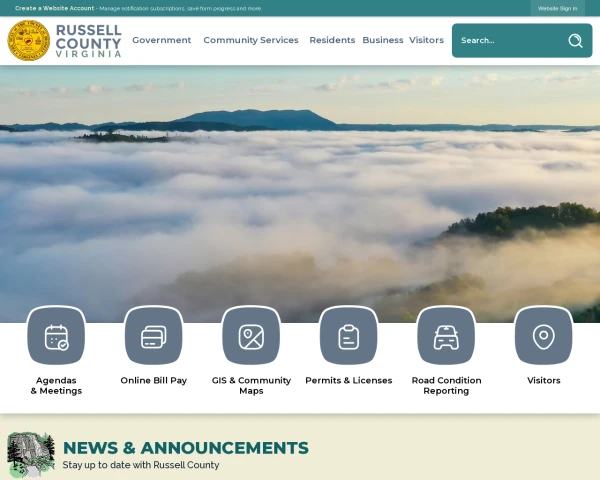Image resolution: width=600 pixels, height=480 pixels.
Task: Open the GIS & Community Maps icon
Action: pos(251,336)
